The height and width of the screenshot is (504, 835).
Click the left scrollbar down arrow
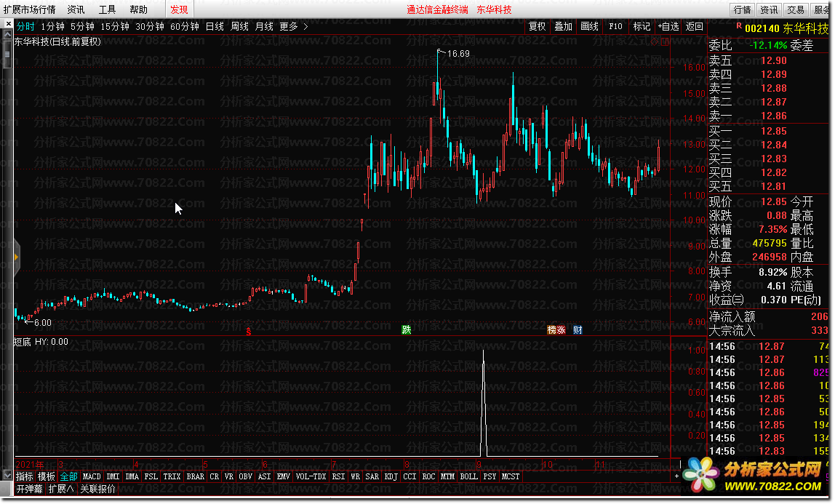click(7, 475)
